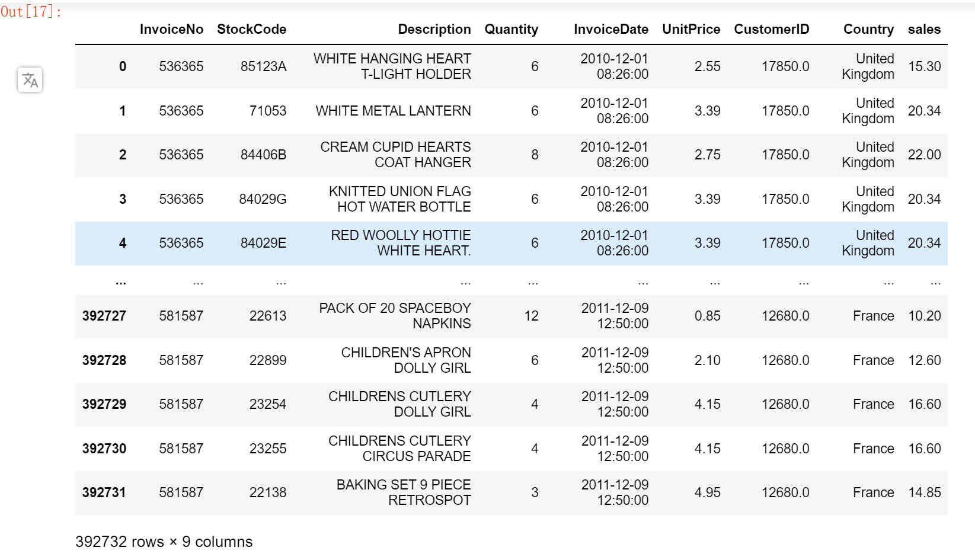975x560 pixels.
Task: Click sales value 15.30
Action: coord(925,66)
